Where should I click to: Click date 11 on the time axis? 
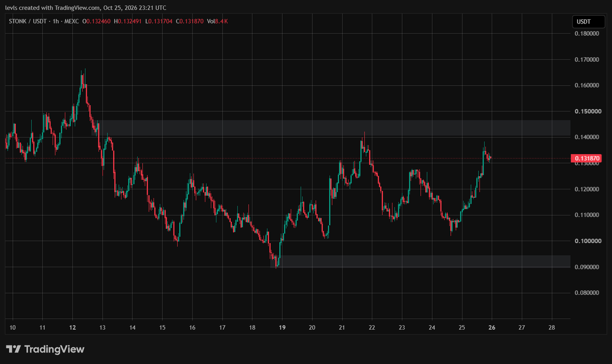pyautogui.click(x=42, y=328)
